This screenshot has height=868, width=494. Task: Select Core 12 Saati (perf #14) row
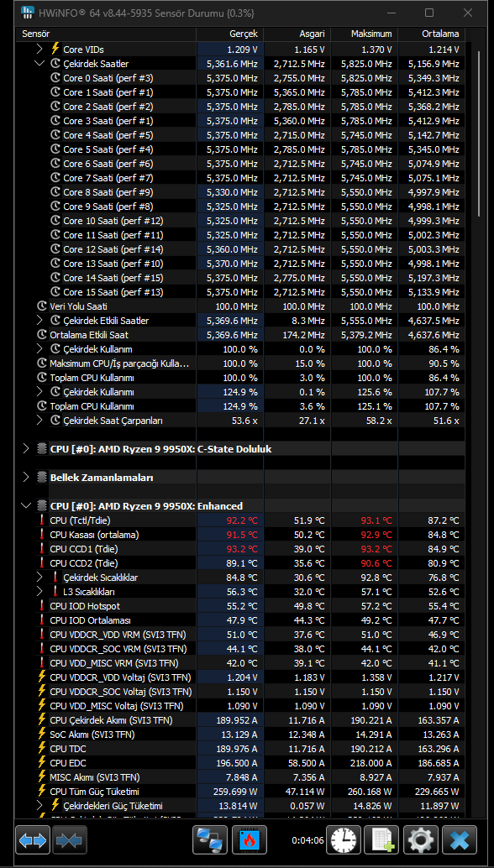pos(242,249)
